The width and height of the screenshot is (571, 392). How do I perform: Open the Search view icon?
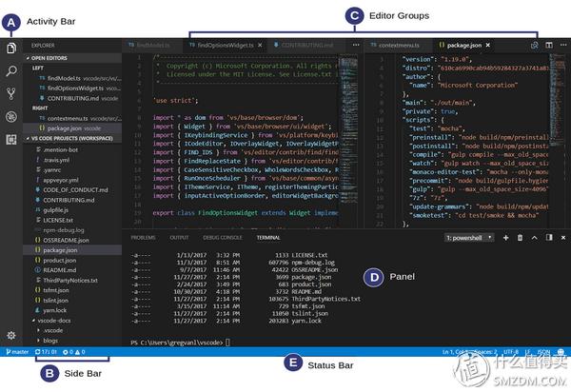(11, 71)
